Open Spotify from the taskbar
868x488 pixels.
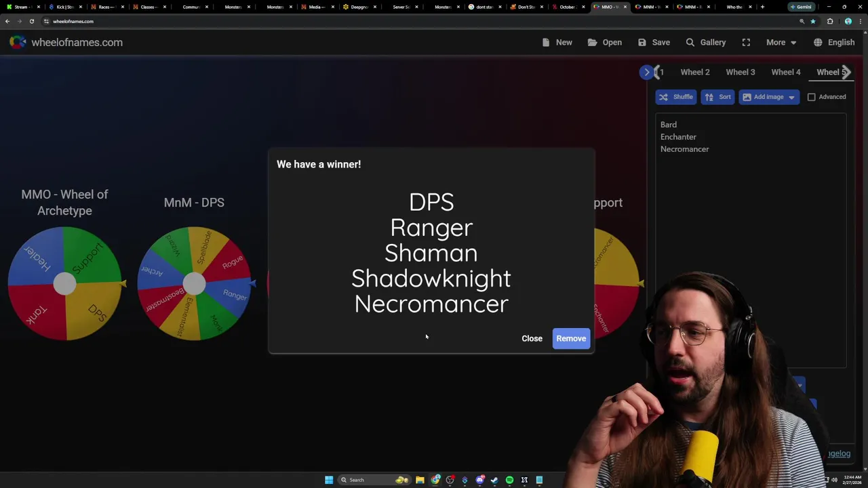509,480
